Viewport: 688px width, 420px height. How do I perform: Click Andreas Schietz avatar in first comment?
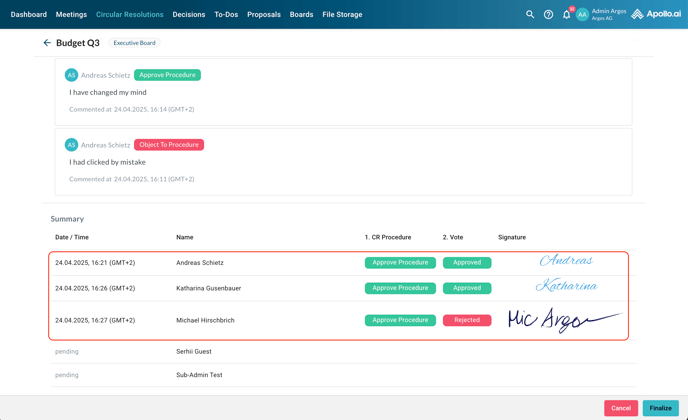pyautogui.click(x=71, y=75)
